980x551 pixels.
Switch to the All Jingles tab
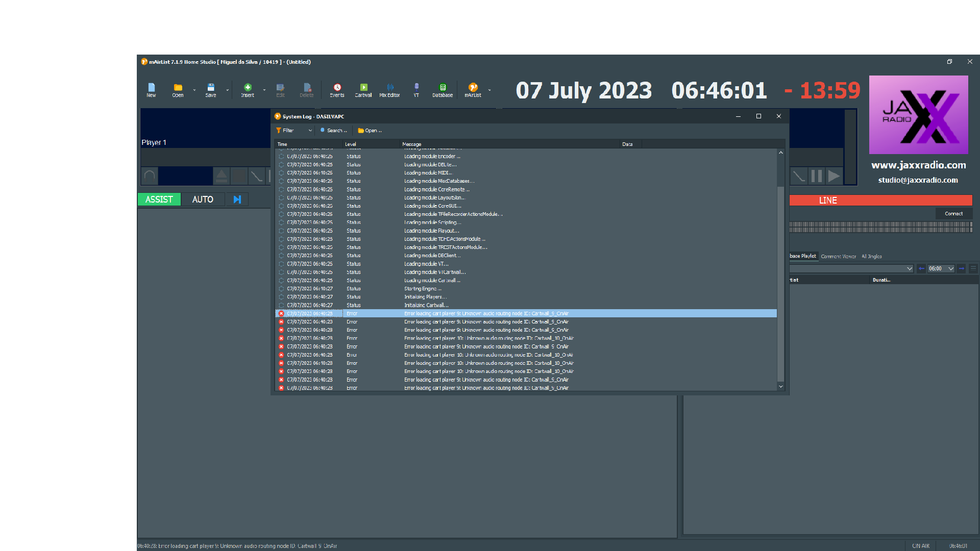(872, 257)
